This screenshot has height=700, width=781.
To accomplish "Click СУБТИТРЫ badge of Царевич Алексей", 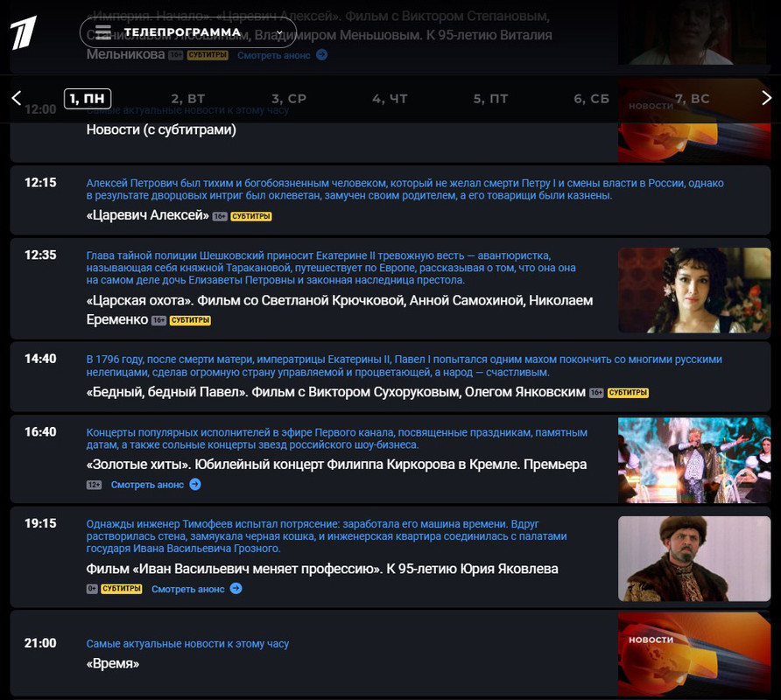I will pos(251,217).
